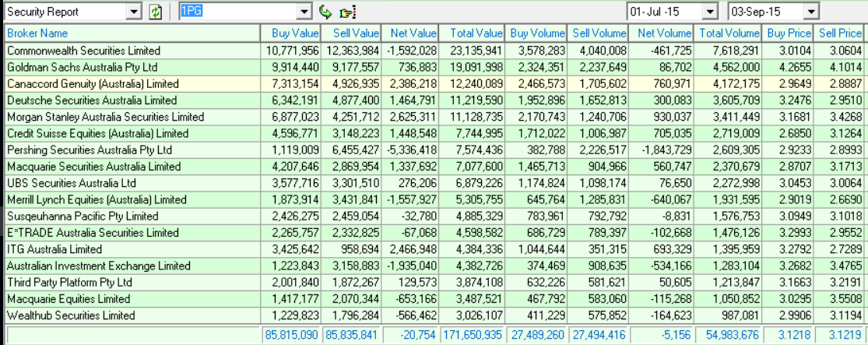Click totals row Total Value 171,650,935
This screenshot has height=345, width=868.
pos(471,335)
